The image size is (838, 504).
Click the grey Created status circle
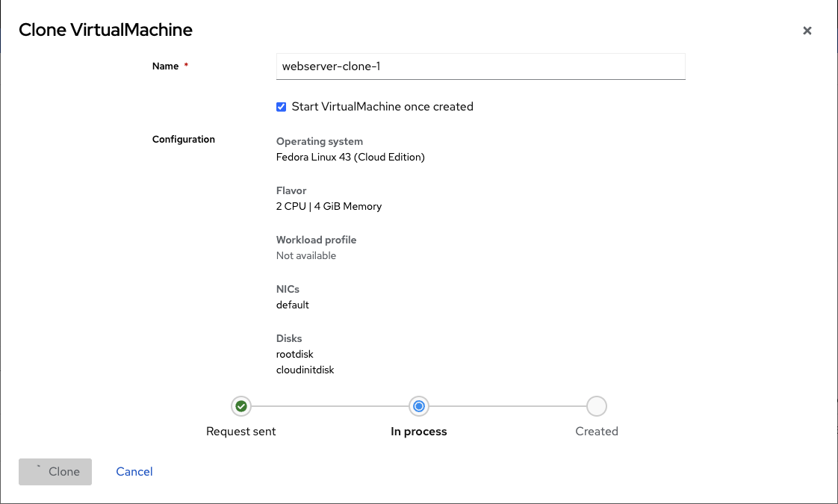click(x=596, y=406)
